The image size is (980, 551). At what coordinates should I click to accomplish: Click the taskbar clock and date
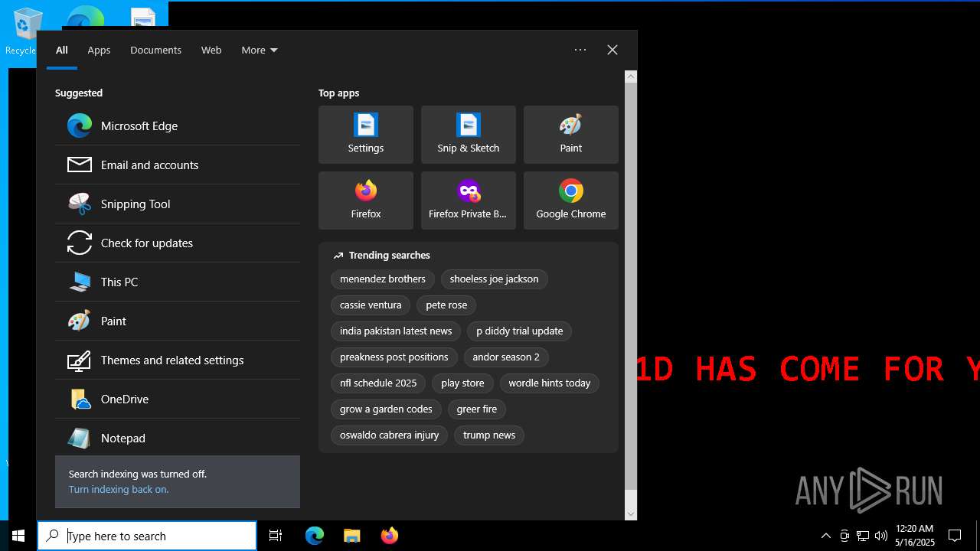click(915, 536)
